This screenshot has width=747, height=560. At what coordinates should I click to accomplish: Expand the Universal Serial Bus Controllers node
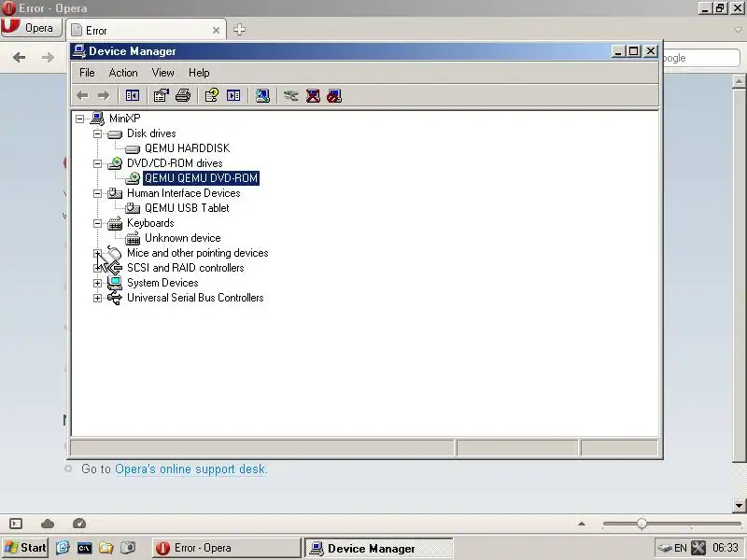coord(98,298)
